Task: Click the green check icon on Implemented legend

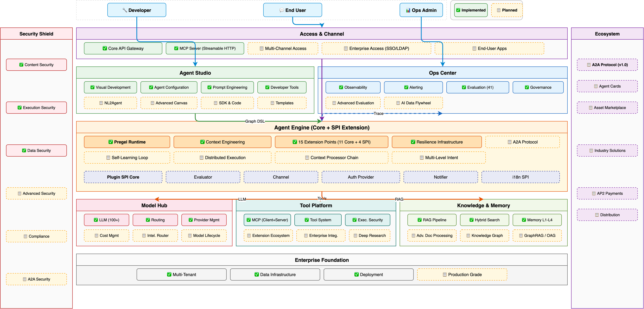Action: pos(458,10)
